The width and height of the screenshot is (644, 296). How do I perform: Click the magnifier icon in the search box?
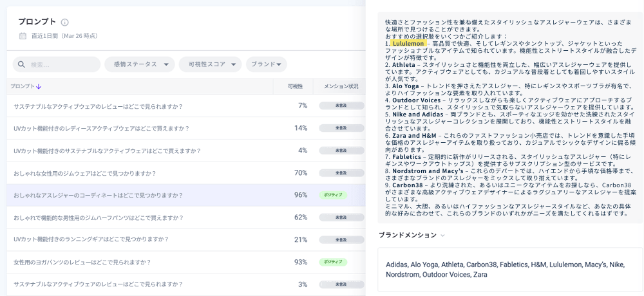(21, 64)
